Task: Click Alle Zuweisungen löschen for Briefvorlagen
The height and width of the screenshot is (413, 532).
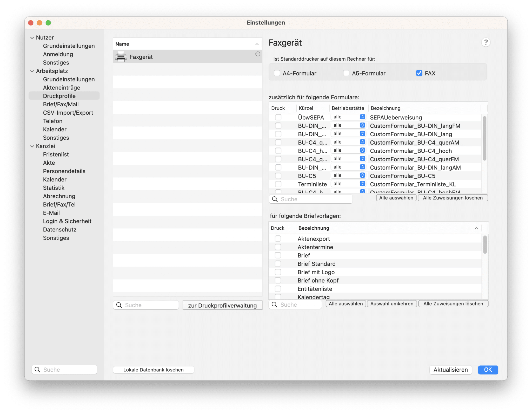Action: tap(453, 304)
